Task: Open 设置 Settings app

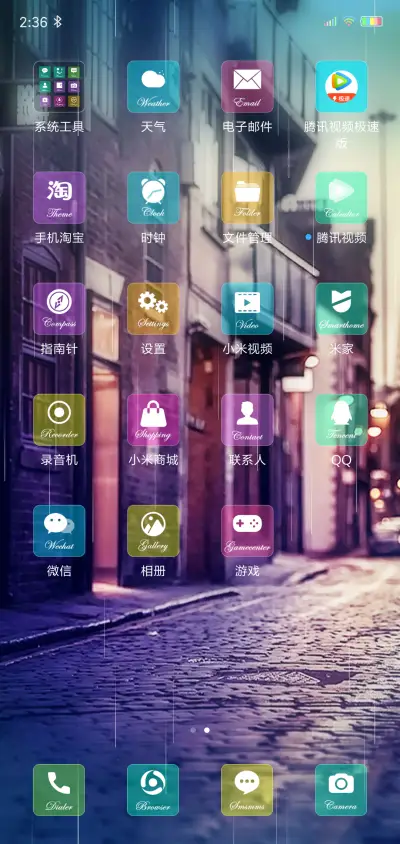Action: click(x=153, y=309)
